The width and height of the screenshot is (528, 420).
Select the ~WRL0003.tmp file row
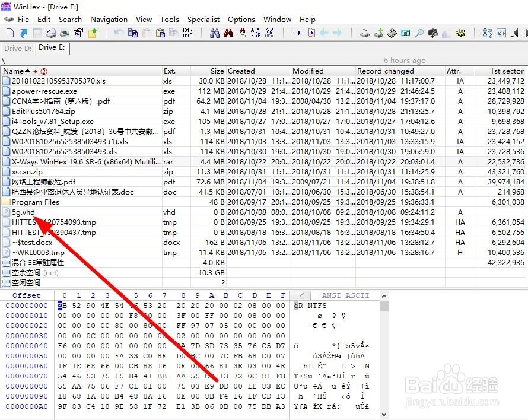(263, 253)
